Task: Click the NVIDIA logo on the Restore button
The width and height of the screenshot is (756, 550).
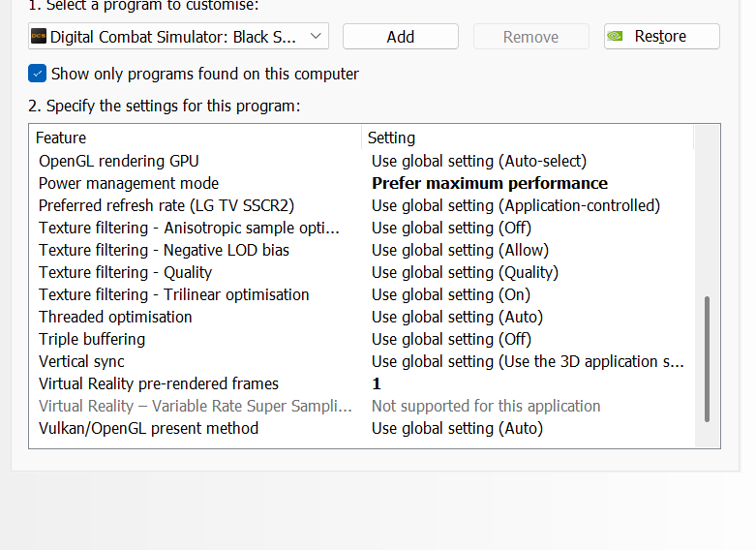Action: tap(615, 37)
